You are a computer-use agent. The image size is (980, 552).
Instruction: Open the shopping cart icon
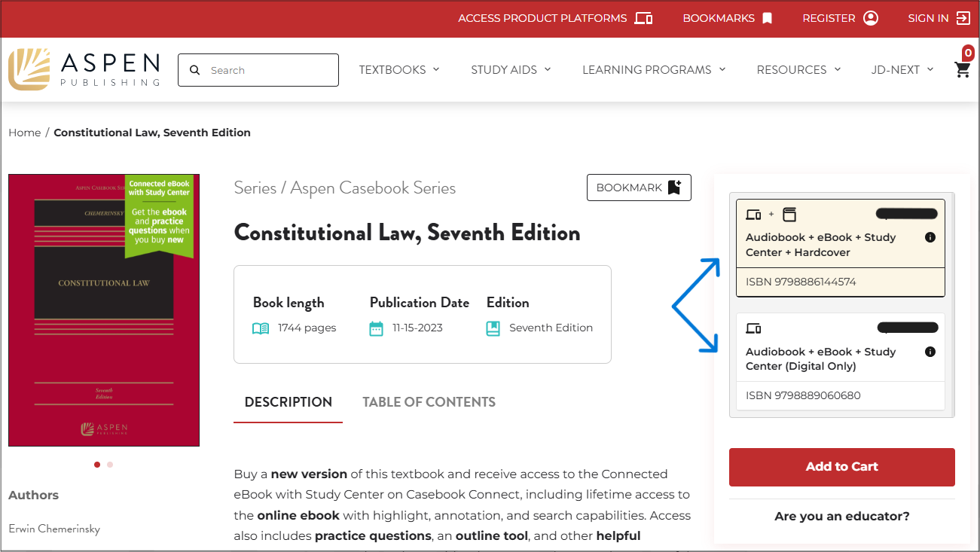point(962,70)
